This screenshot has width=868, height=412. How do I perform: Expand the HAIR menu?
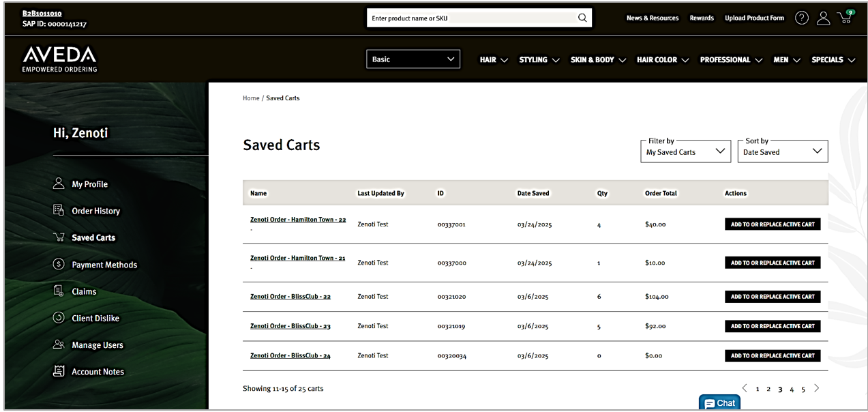[x=494, y=60]
